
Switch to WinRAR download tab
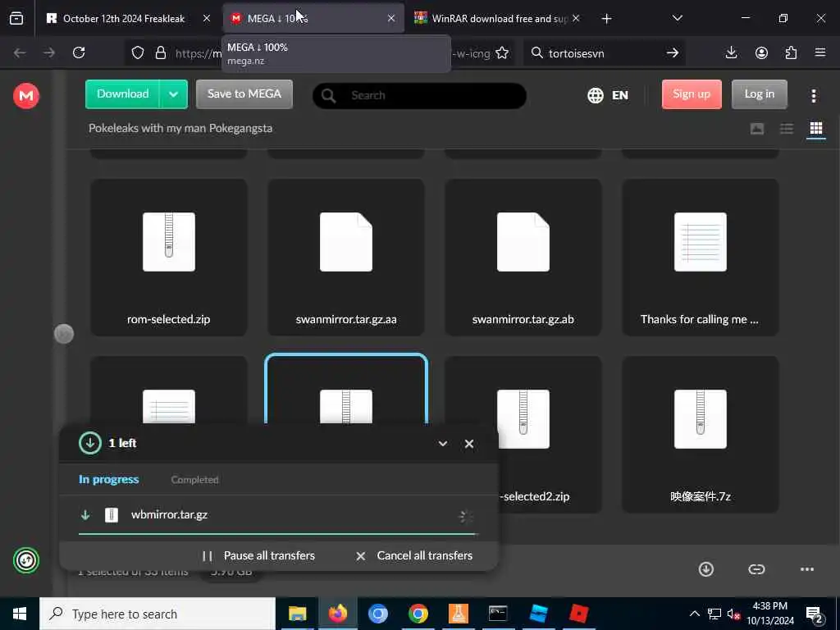pyautogui.click(x=496, y=19)
